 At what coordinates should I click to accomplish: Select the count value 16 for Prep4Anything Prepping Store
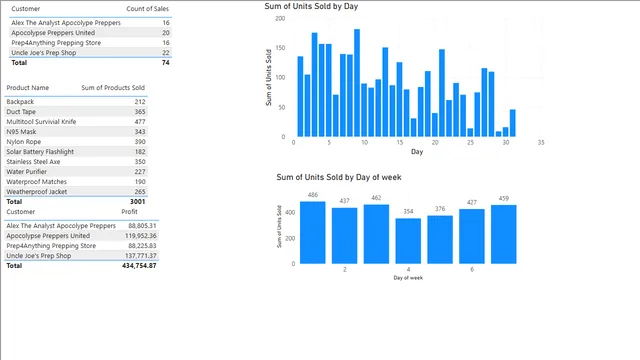[x=166, y=43]
